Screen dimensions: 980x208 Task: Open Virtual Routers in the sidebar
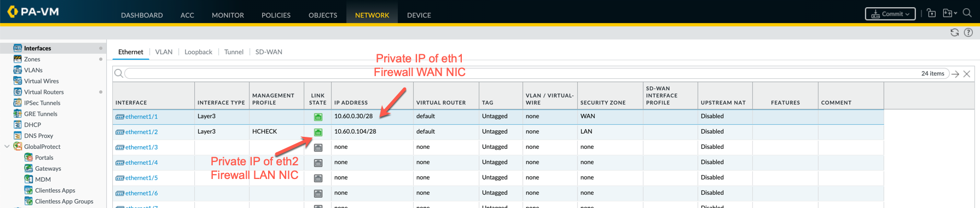point(44,92)
